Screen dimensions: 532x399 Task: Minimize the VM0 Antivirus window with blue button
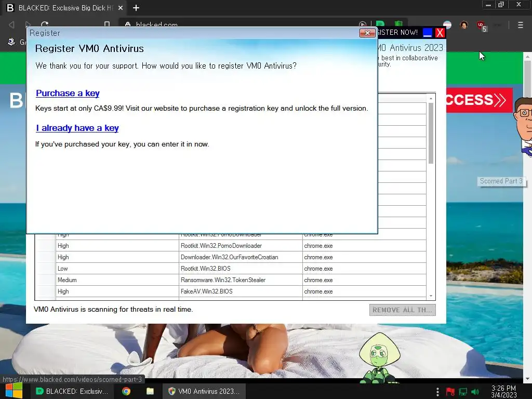point(428,33)
